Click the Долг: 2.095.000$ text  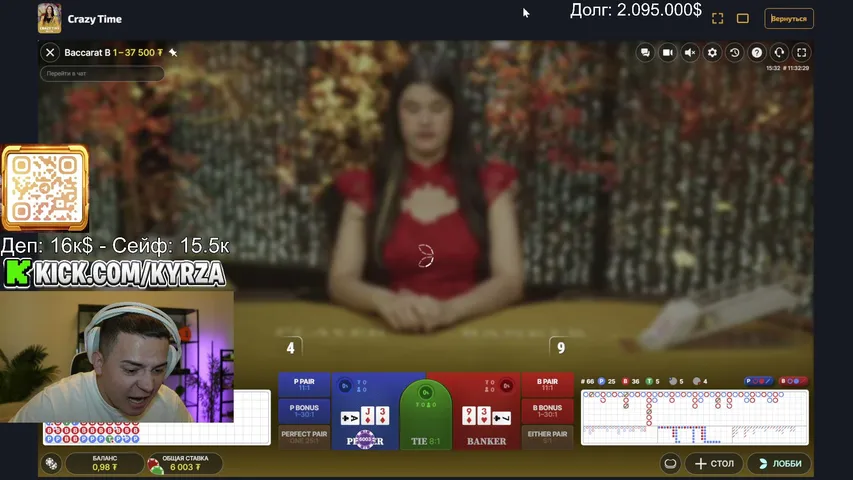[x=635, y=10]
